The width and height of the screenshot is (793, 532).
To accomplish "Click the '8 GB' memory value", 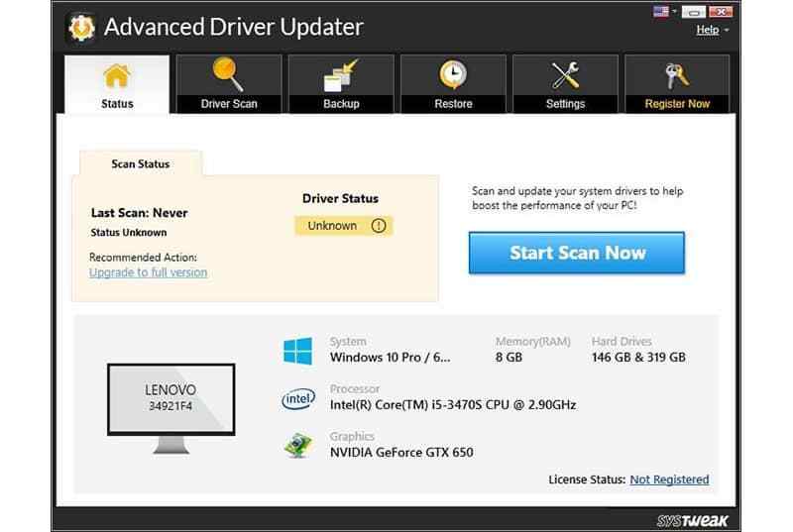I will tap(509, 358).
